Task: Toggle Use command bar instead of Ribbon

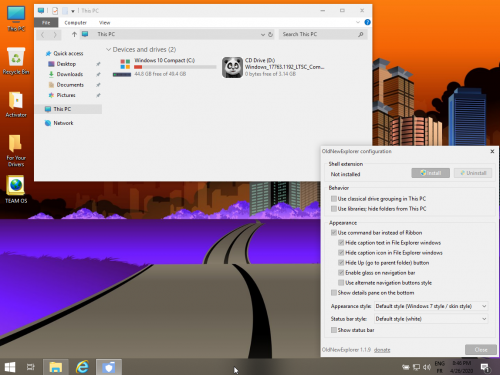Action: tap(334, 233)
